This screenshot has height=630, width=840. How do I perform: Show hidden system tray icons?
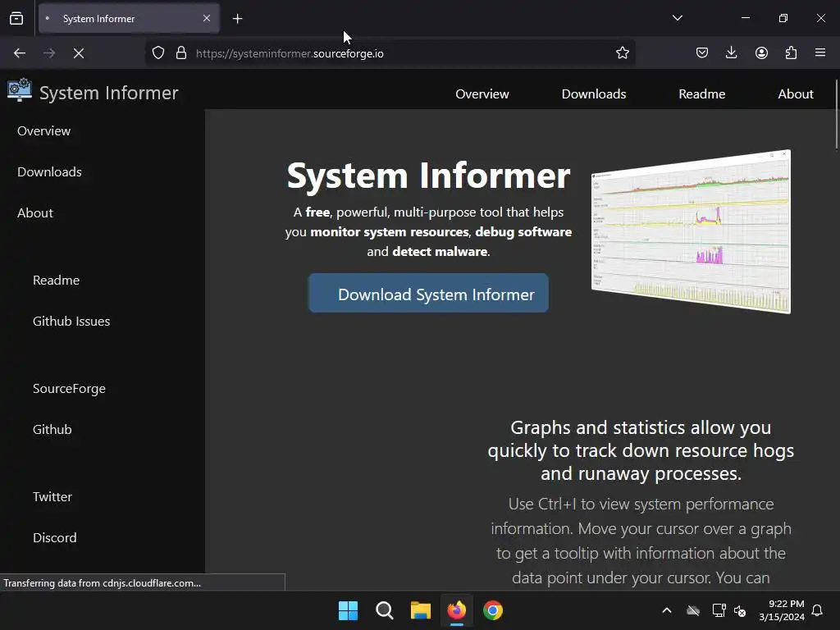(x=667, y=610)
